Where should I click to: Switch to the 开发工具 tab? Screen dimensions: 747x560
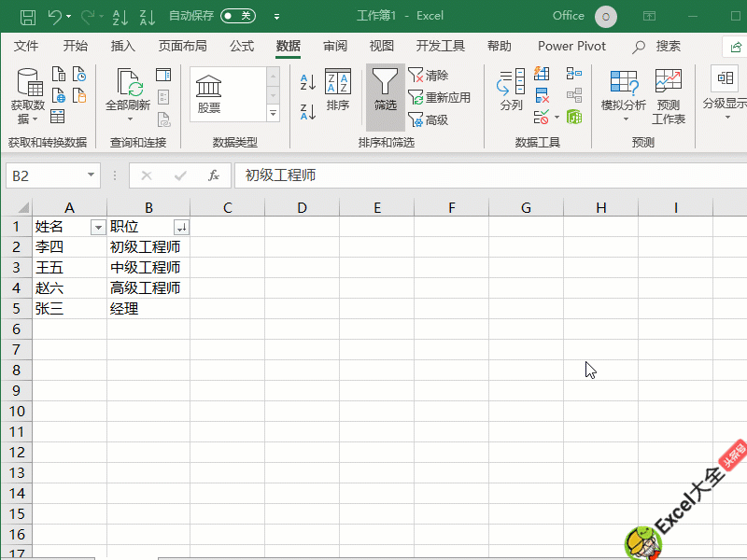(x=440, y=46)
